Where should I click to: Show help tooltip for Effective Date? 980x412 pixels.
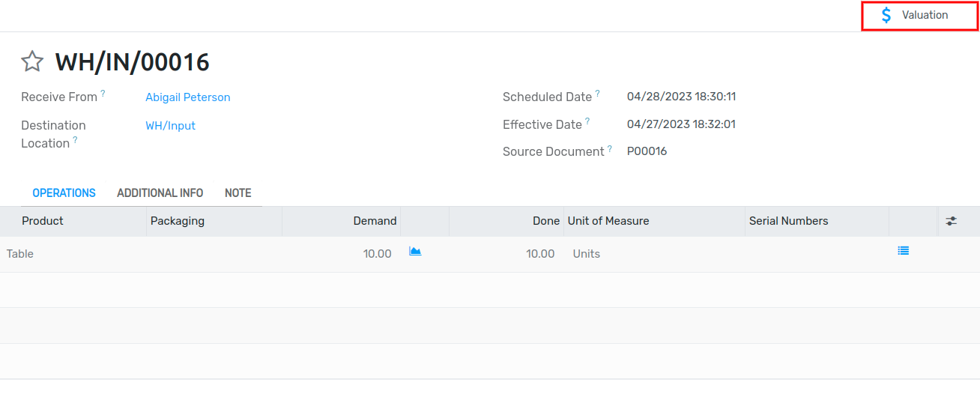click(587, 121)
